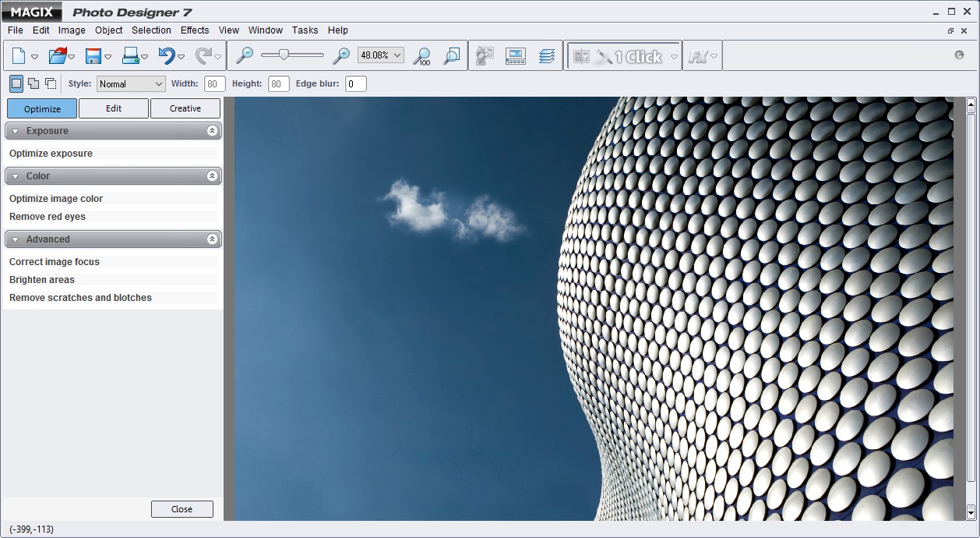Viewport: 980px width, 538px height.
Task: Switch to the Optimize tab
Action: point(42,108)
